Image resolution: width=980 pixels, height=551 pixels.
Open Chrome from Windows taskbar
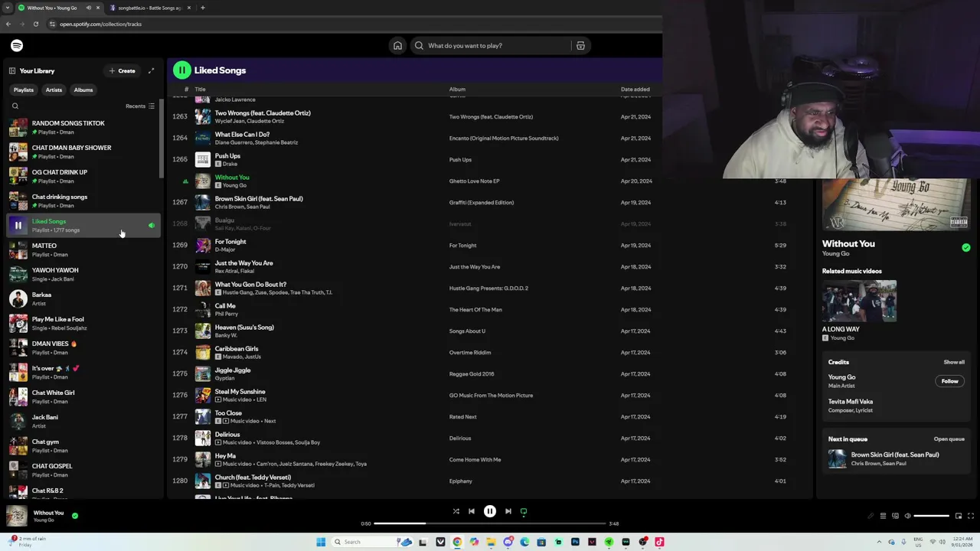click(x=457, y=542)
